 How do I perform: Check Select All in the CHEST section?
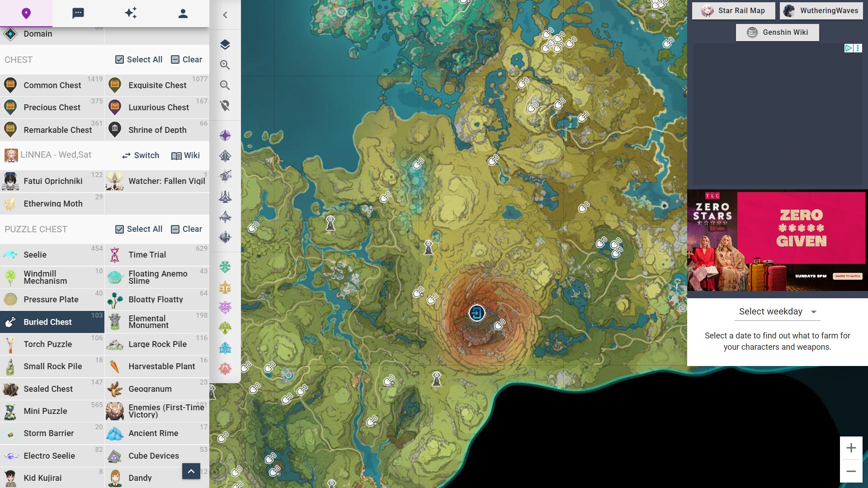tap(139, 60)
